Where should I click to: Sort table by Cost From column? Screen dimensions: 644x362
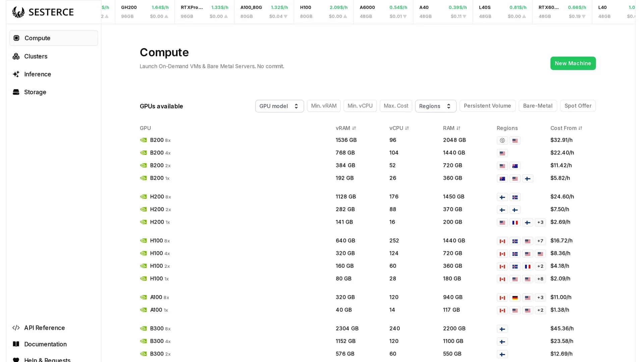point(566,128)
